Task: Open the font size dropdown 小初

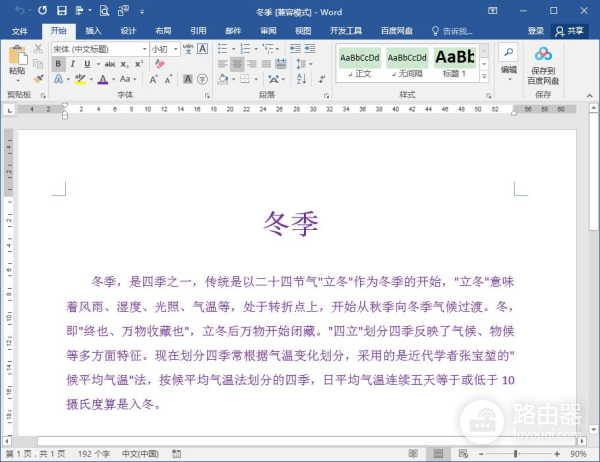Action: [x=163, y=48]
